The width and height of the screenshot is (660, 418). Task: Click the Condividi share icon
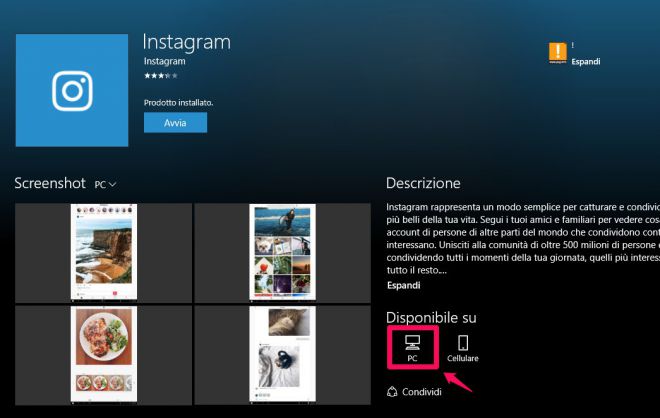point(393,390)
